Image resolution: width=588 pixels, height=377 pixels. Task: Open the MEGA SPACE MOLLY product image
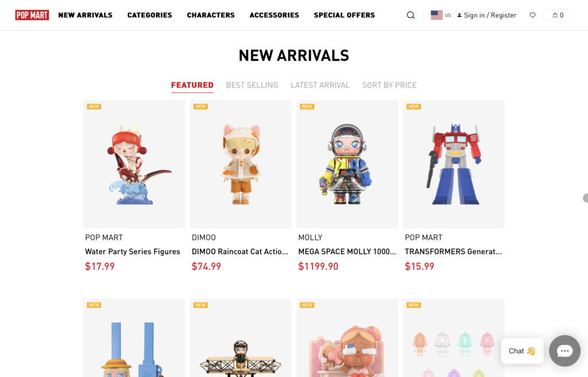pyautogui.click(x=347, y=164)
